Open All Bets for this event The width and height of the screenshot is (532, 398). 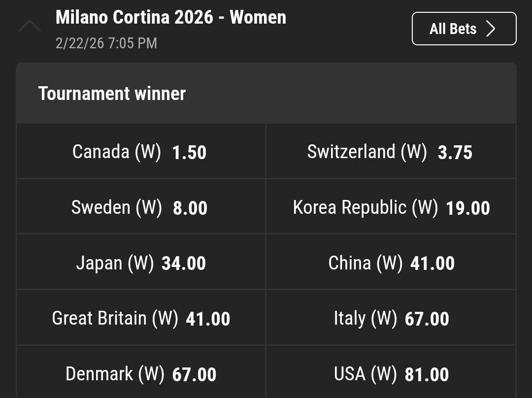pyautogui.click(x=464, y=29)
